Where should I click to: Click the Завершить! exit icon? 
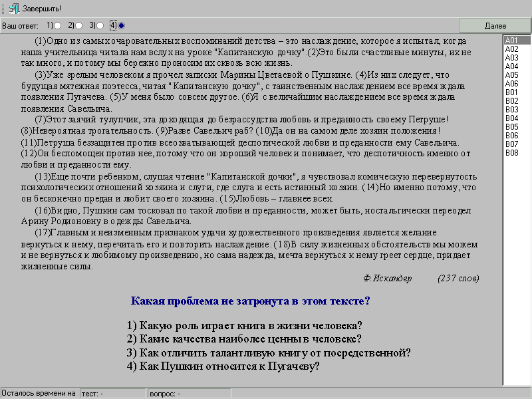(14, 9)
